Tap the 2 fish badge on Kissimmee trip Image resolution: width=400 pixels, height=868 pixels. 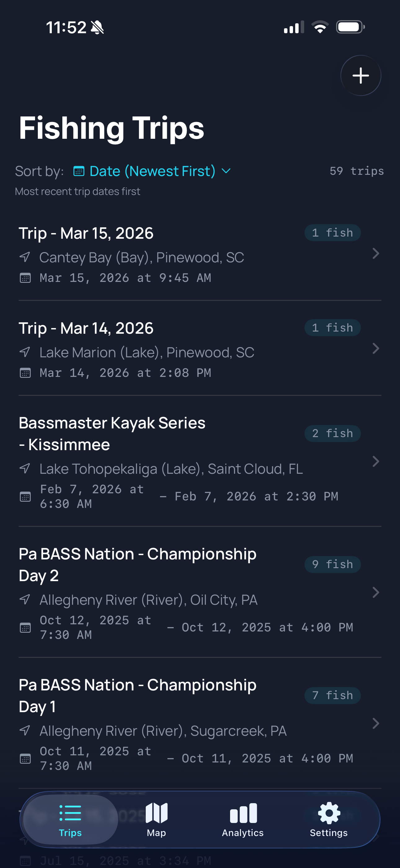[332, 433]
